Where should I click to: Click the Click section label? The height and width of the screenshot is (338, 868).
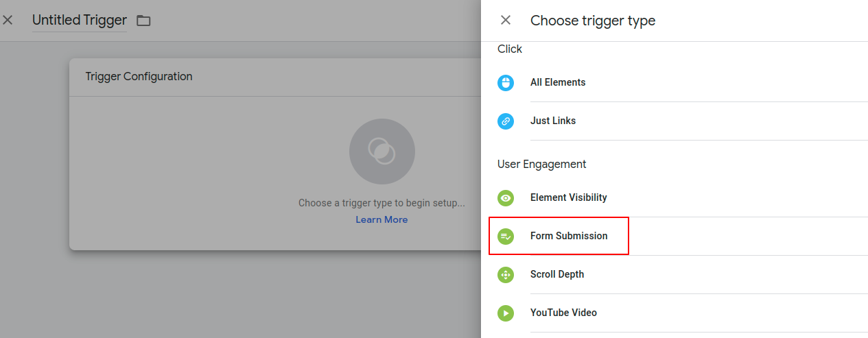510,49
